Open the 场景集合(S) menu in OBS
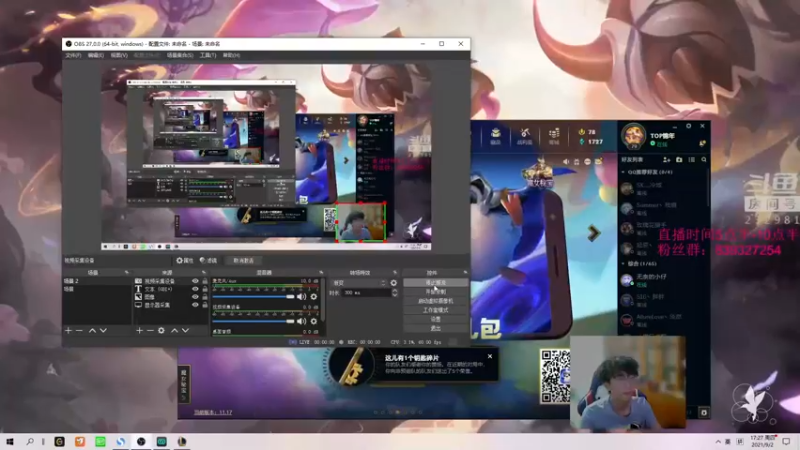Image resolution: width=800 pixels, height=450 pixels. 180,55
